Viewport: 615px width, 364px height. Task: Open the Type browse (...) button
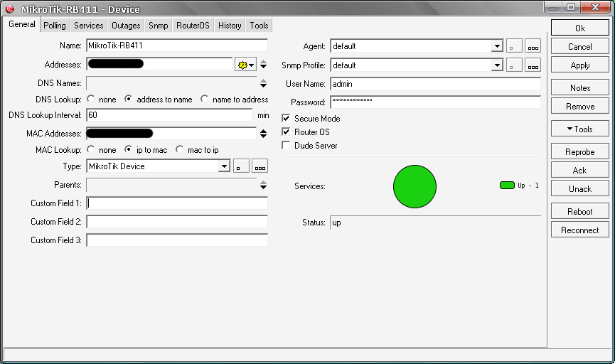[x=260, y=166]
